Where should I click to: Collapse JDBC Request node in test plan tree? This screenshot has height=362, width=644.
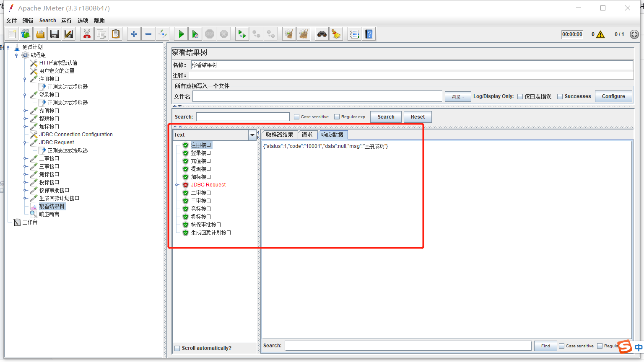click(25, 143)
